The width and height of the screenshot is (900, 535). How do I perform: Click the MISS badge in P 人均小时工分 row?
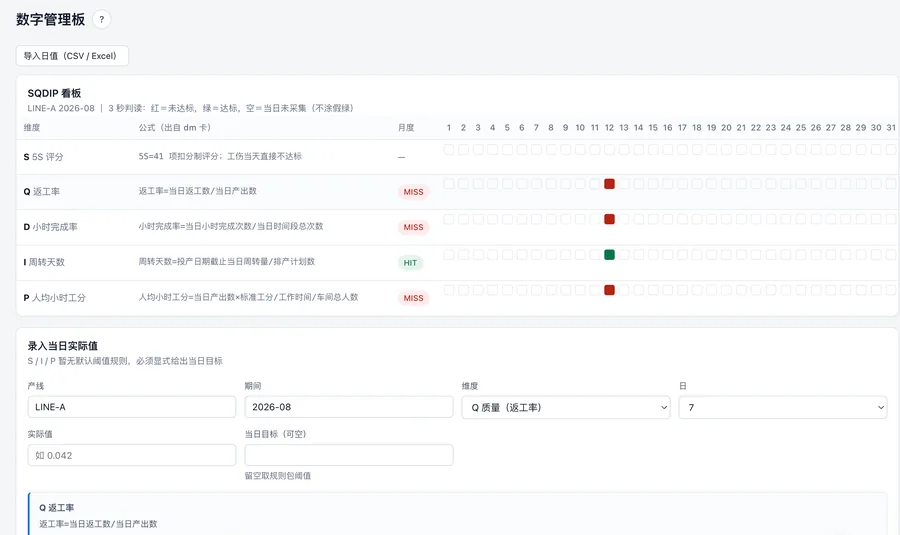tap(413, 298)
